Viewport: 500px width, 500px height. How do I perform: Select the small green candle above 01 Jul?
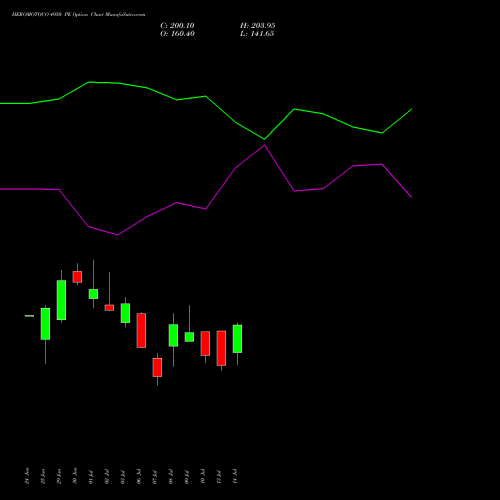[x=93, y=294]
